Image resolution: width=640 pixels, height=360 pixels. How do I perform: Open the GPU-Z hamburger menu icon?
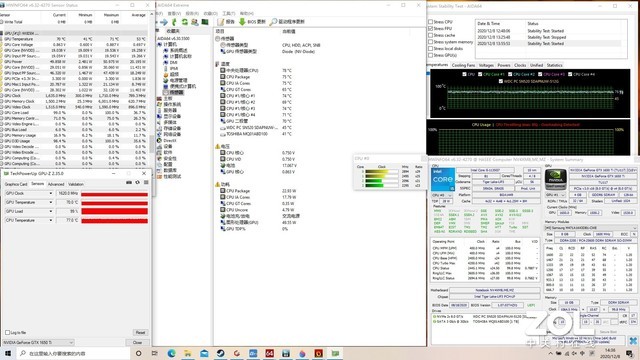146,182
